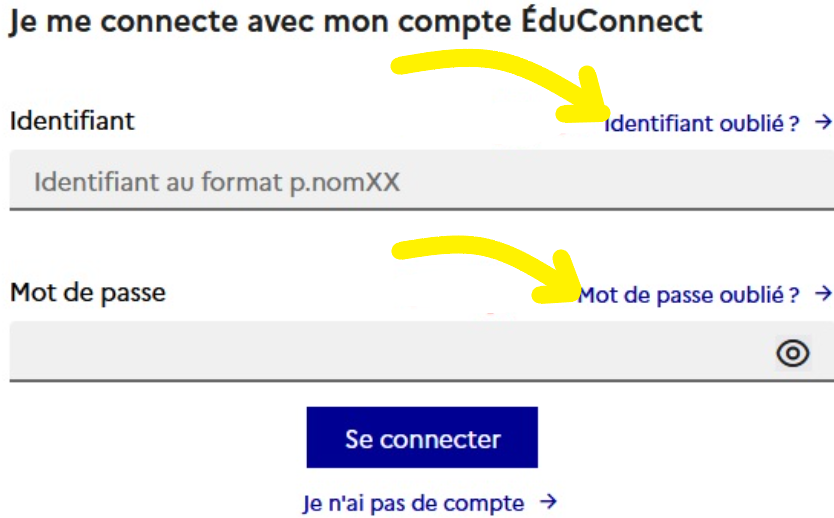Click arrow icon beside Mot de passe oublié
This screenshot has width=834, height=518.
coord(823,293)
